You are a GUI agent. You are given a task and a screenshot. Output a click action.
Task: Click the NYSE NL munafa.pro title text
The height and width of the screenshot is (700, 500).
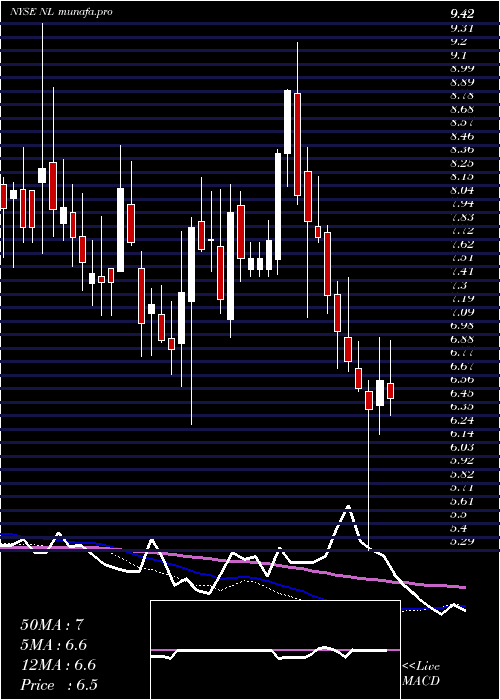(x=61, y=12)
